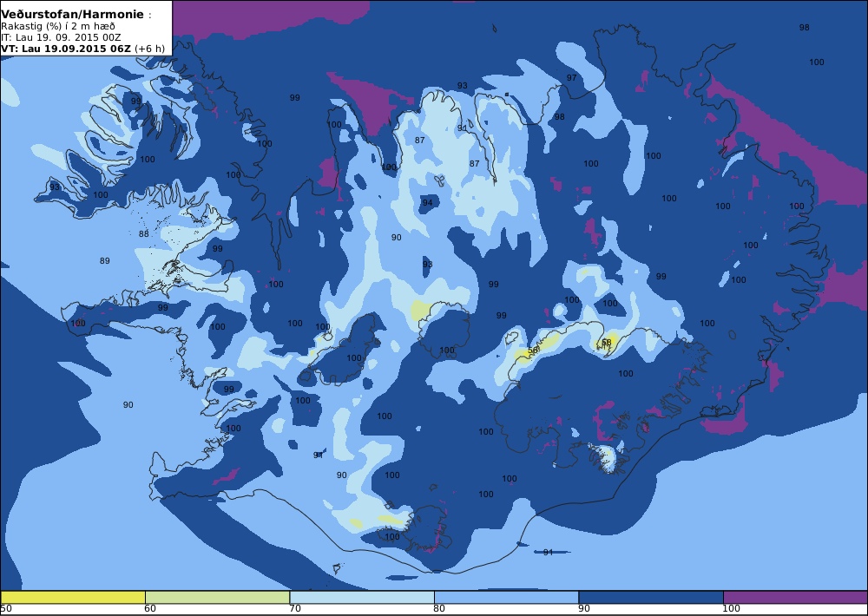Pick the purple above-100 legend band
Image resolution: width=868 pixels, height=616 pixels.
(x=795, y=597)
